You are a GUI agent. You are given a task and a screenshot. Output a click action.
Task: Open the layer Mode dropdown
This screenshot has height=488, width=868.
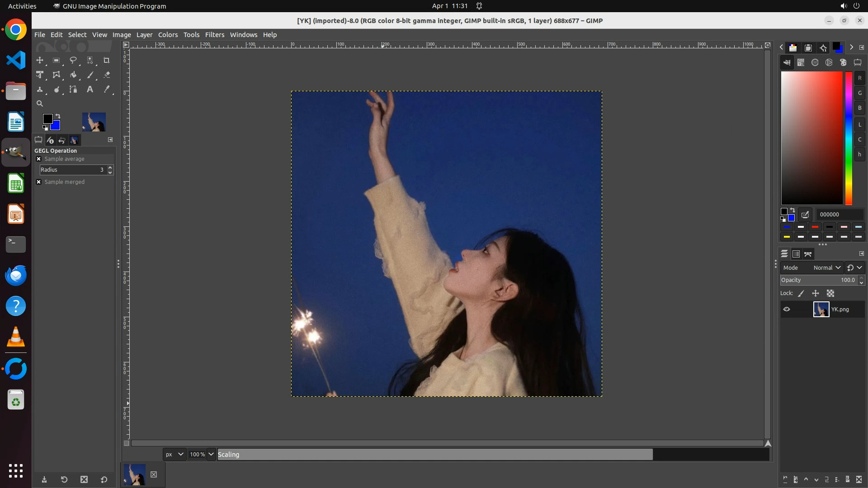click(826, 268)
